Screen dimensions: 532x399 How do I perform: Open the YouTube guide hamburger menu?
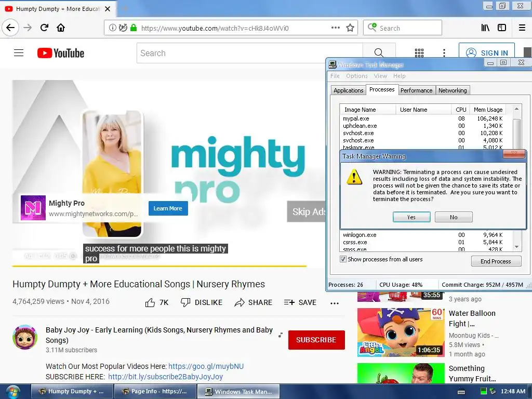pyautogui.click(x=19, y=53)
